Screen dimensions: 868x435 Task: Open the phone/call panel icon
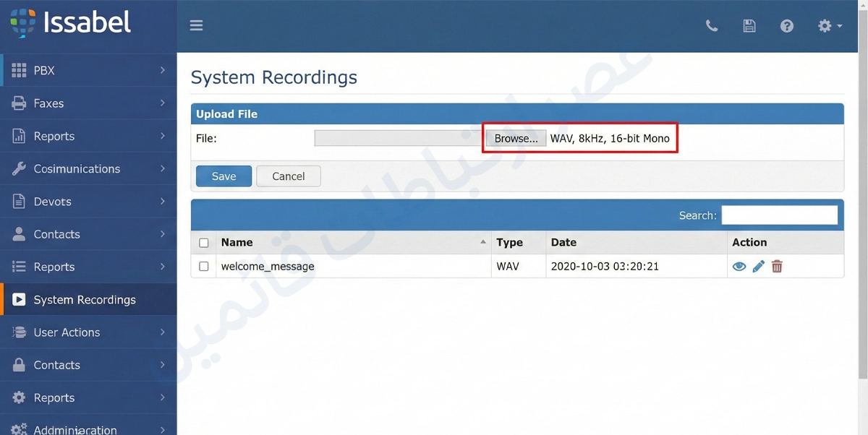coord(711,25)
